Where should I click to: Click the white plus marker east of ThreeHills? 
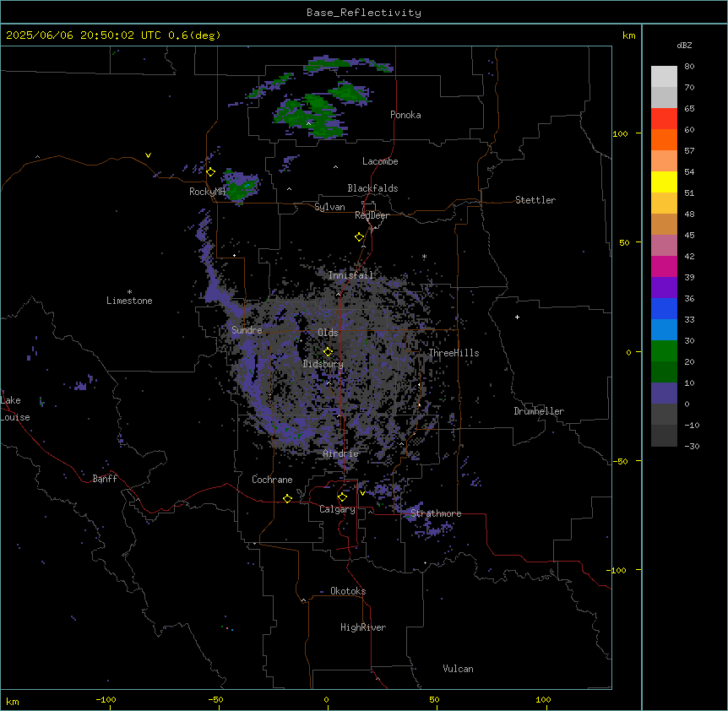tap(517, 317)
